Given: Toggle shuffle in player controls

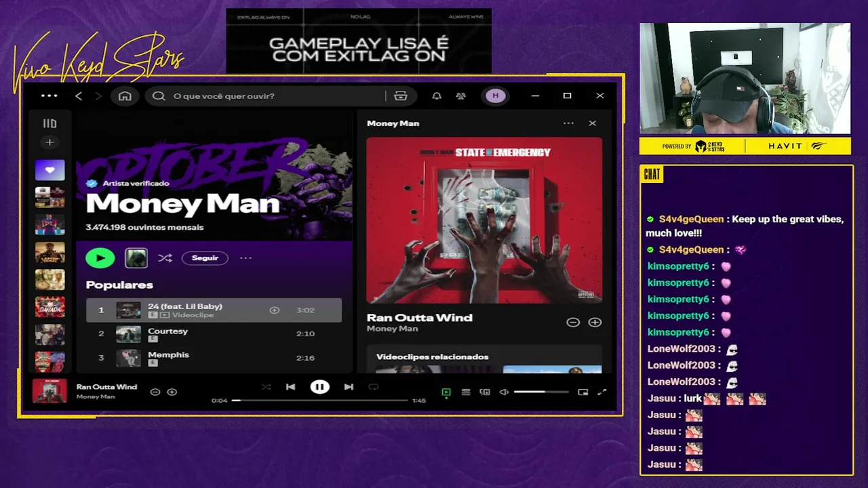Looking at the screenshot, I should 266,387.
